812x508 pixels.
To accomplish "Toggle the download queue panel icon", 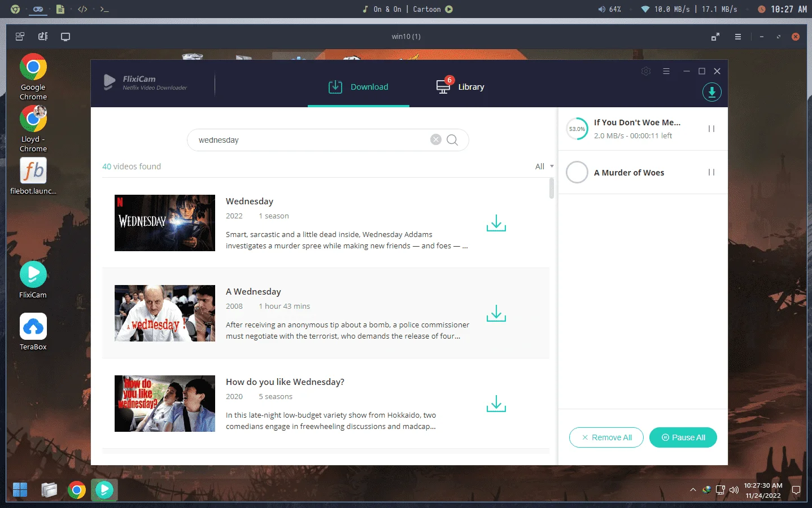I will click(711, 92).
